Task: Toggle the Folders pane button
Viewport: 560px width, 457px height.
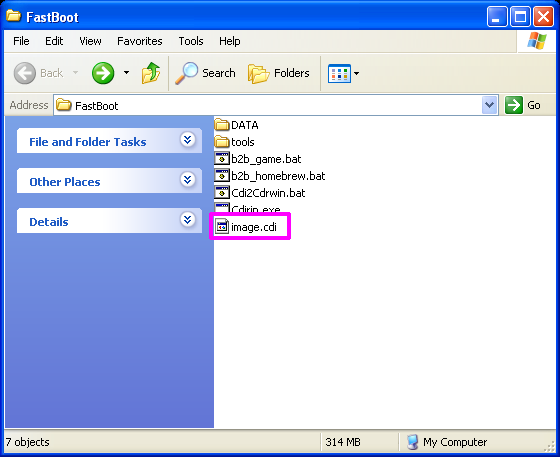Action: [279, 73]
